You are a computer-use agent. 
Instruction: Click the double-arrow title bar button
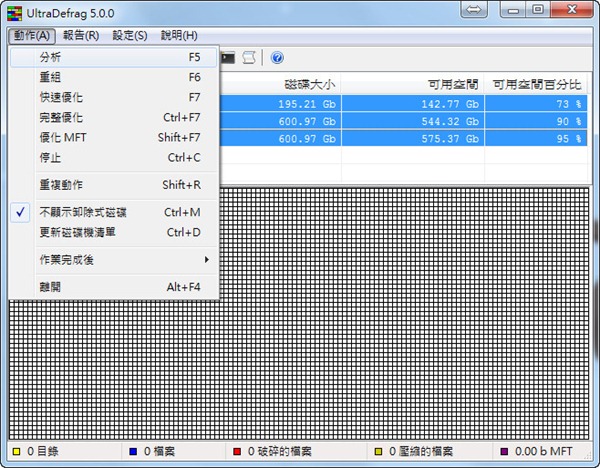point(474,9)
